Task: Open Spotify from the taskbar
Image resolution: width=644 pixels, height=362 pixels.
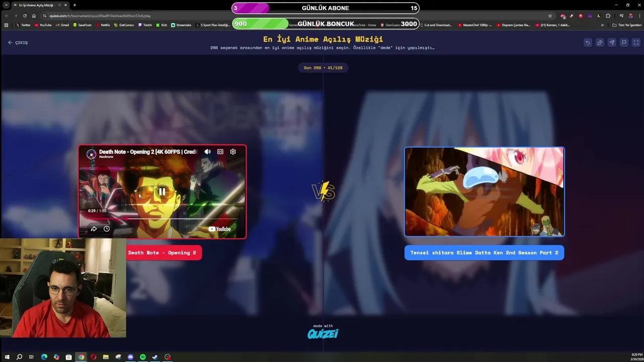Action: (143, 357)
